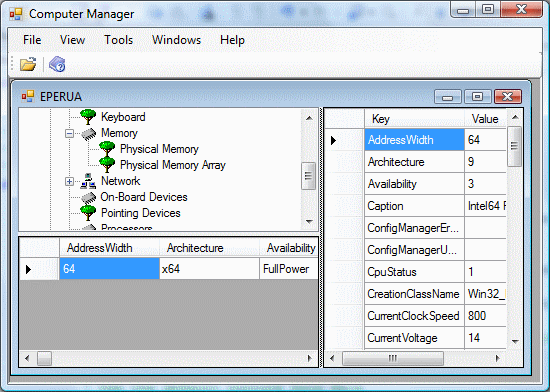The width and height of the screenshot is (550, 392).
Task: Click the Network computers icon
Action: click(88, 181)
